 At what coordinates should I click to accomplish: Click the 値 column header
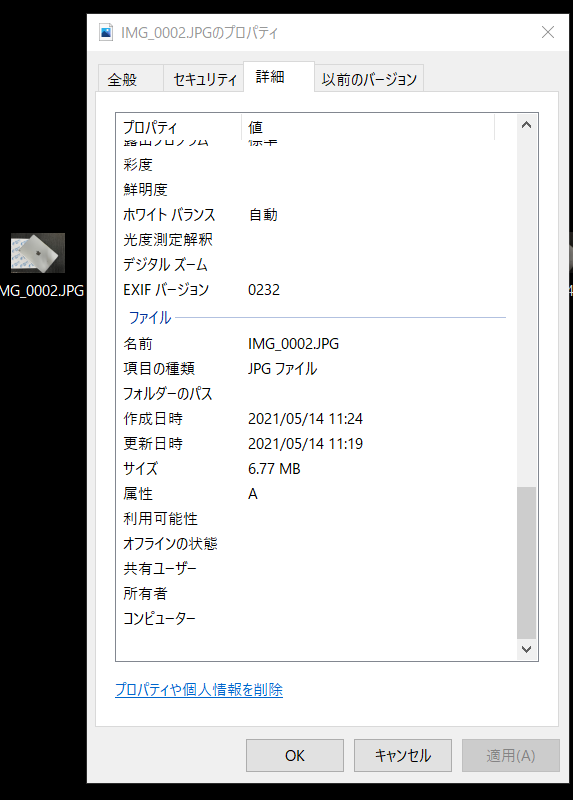(368, 127)
